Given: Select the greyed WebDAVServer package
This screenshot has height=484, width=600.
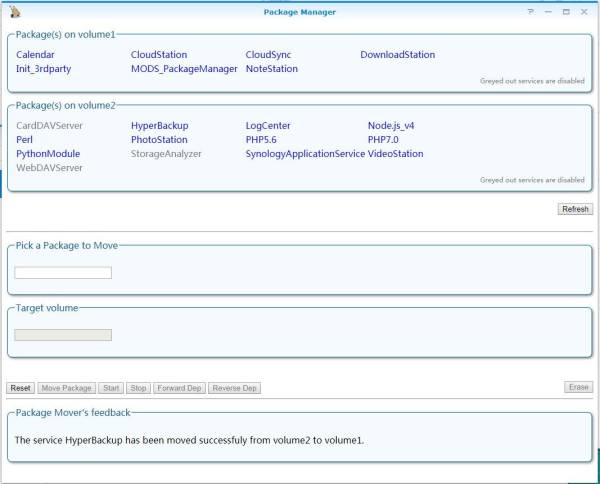Looking at the screenshot, I should (49, 168).
